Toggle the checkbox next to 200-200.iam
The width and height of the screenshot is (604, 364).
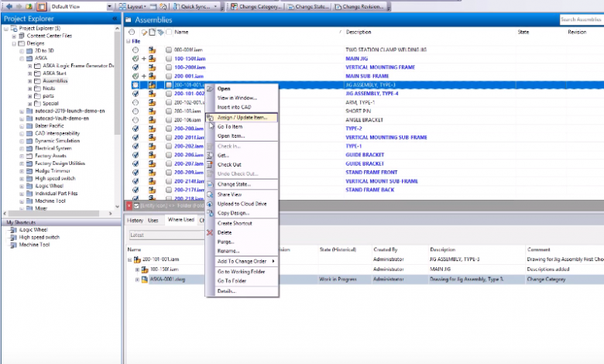[168, 129]
